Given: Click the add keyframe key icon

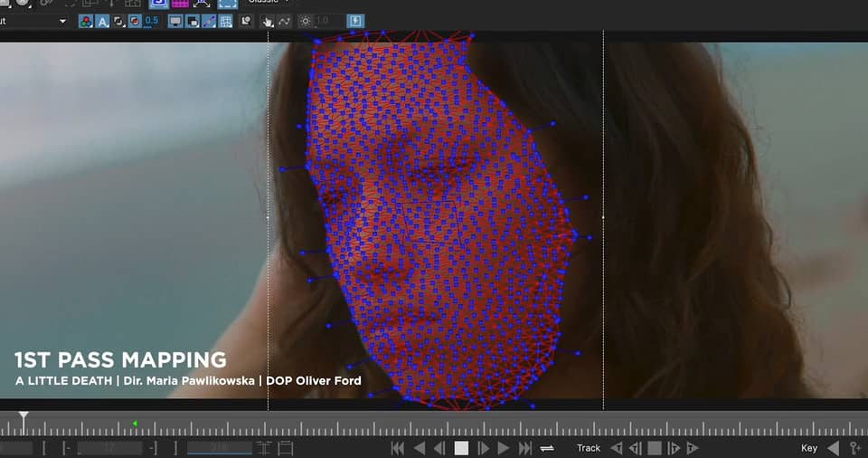Looking at the screenshot, I should [855, 448].
